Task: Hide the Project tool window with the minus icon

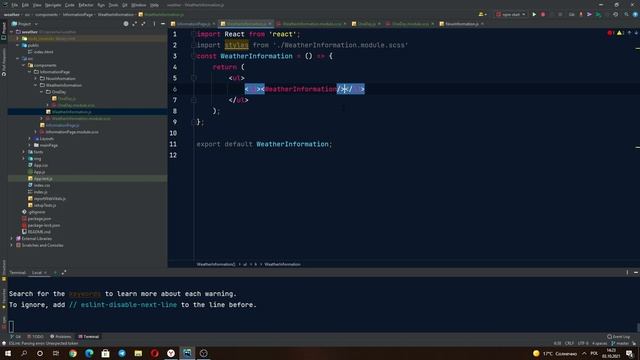Action: tap(163, 24)
